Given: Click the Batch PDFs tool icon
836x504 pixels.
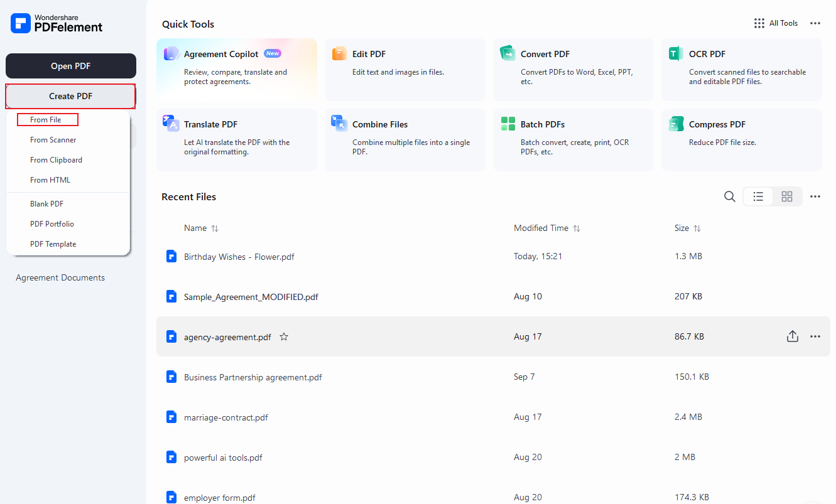Looking at the screenshot, I should [x=508, y=124].
